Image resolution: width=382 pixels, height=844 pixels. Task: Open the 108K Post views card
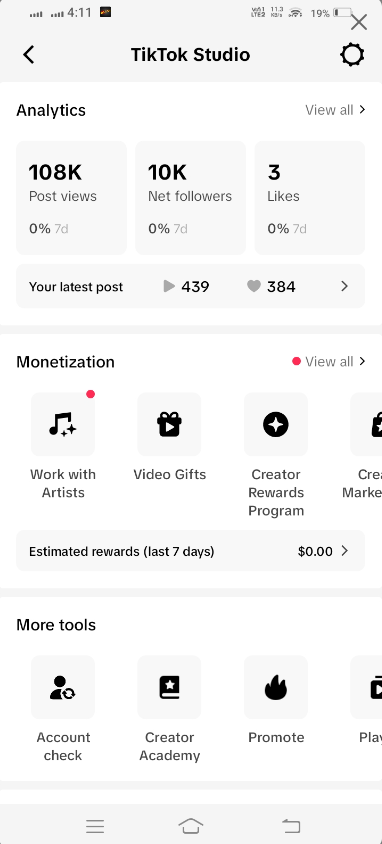click(x=72, y=198)
